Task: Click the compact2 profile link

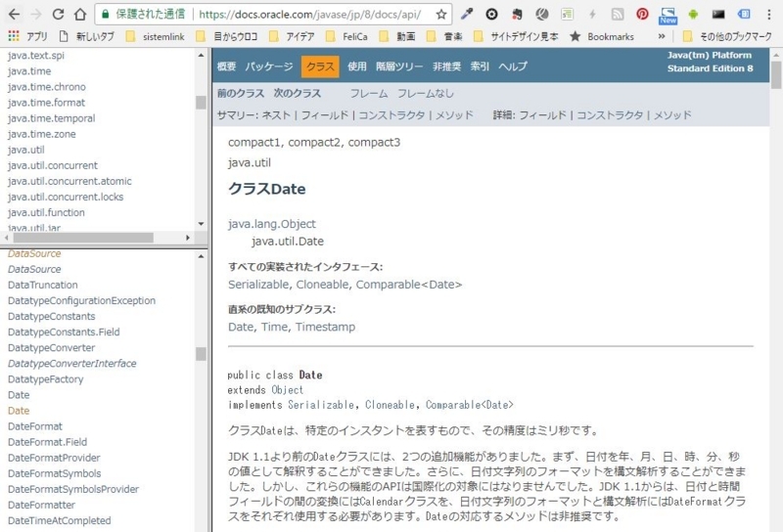Action: [313, 142]
